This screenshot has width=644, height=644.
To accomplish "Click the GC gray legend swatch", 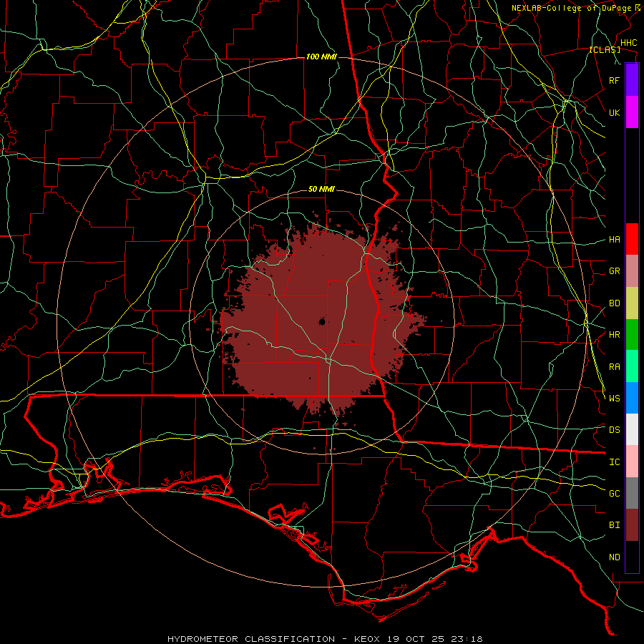I will pos(632,493).
